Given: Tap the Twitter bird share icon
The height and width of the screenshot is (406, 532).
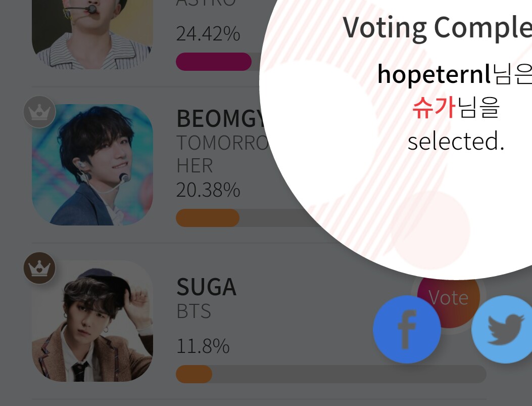Looking at the screenshot, I should [503, 330].
